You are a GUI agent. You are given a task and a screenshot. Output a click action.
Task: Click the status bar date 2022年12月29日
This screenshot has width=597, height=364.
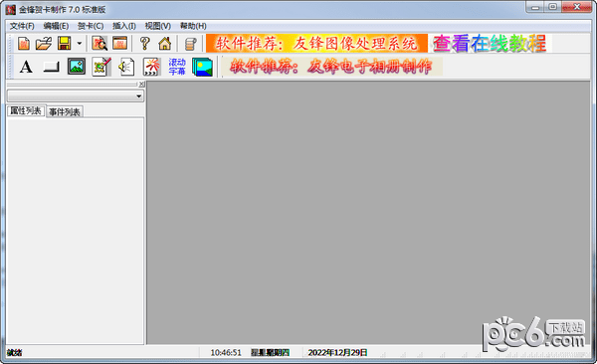pos(337,353)
